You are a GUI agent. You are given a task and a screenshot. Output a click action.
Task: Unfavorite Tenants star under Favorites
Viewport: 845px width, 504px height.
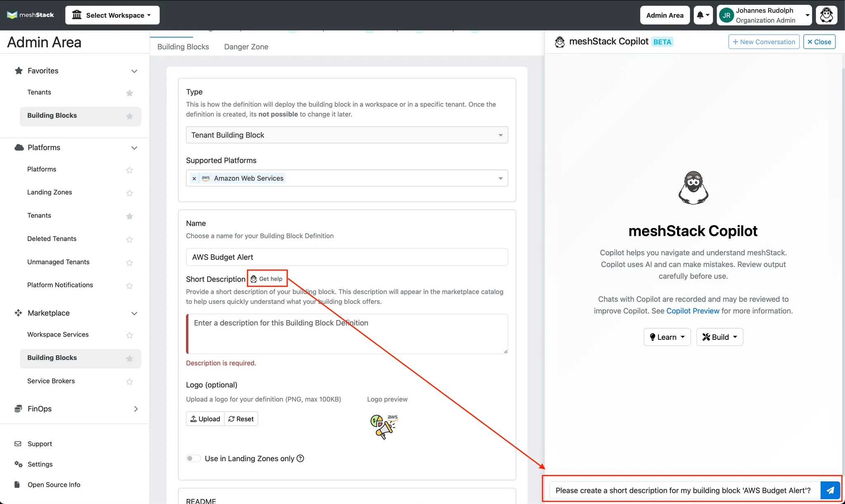(x=130, y=93)
